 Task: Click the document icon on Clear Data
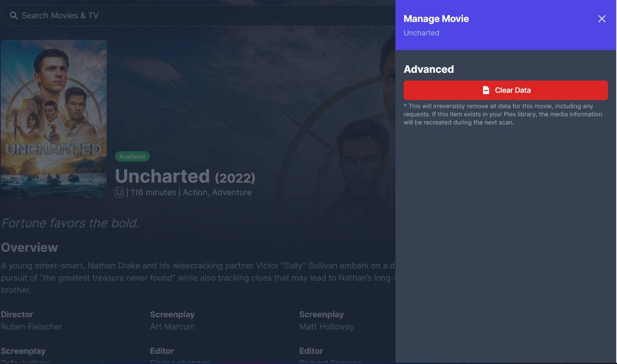pyautogui.click(x=486, y=90)
